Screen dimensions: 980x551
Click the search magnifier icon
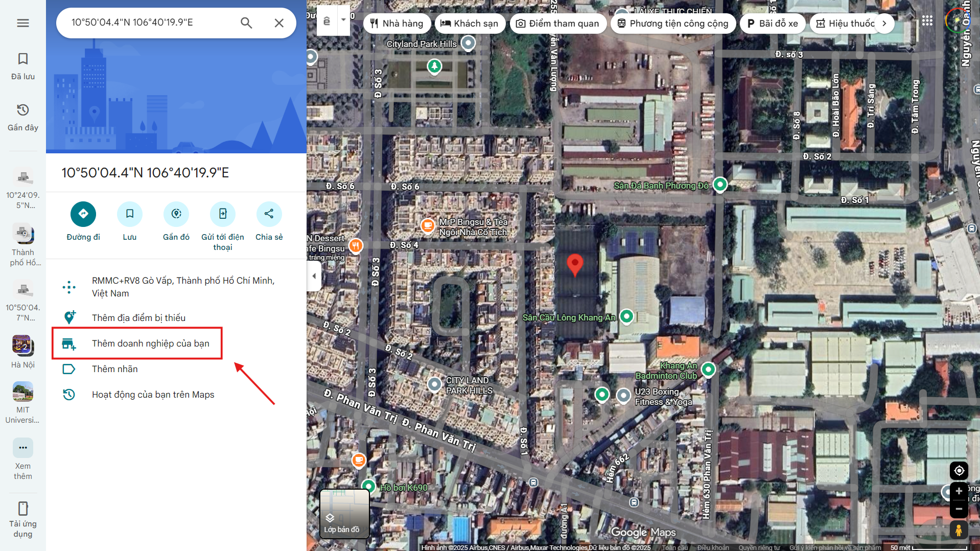click(x=246, y=23)
